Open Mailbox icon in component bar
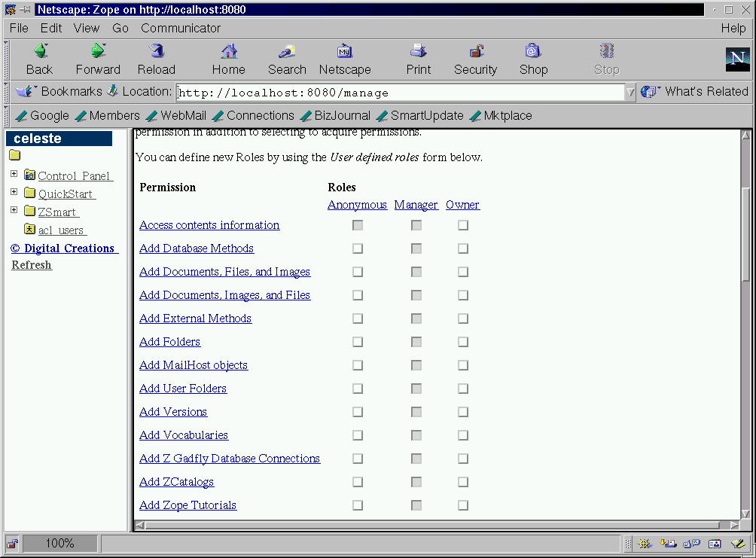This screenshot has height=558, width=756. (x=668, y=544)
